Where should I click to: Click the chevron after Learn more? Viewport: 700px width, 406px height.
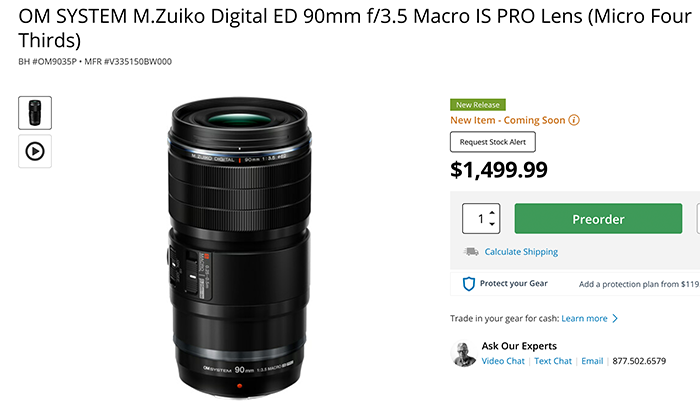coord(615,319)
